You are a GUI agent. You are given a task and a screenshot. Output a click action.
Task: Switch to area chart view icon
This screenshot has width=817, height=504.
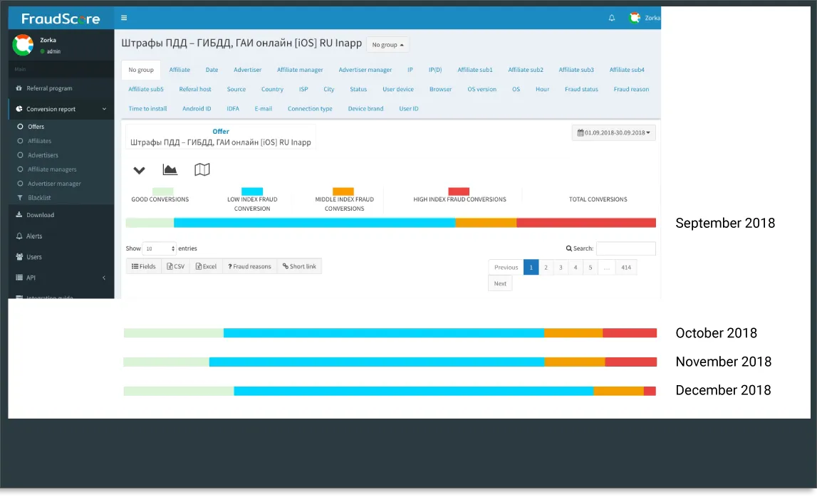(x=170, y=169)
